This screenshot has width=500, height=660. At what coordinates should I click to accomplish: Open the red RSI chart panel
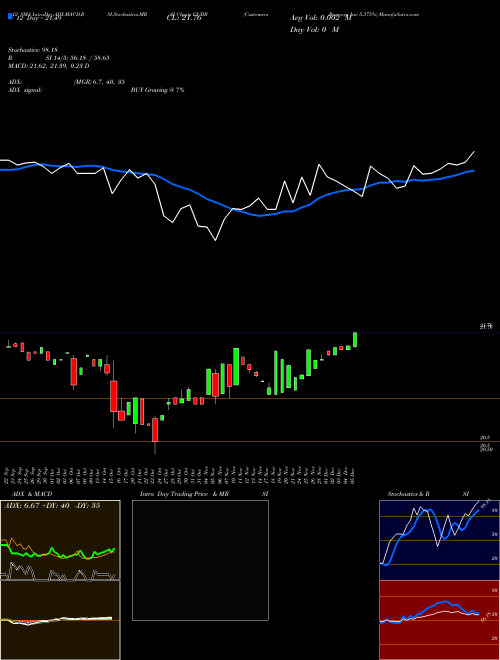[439, 620]
